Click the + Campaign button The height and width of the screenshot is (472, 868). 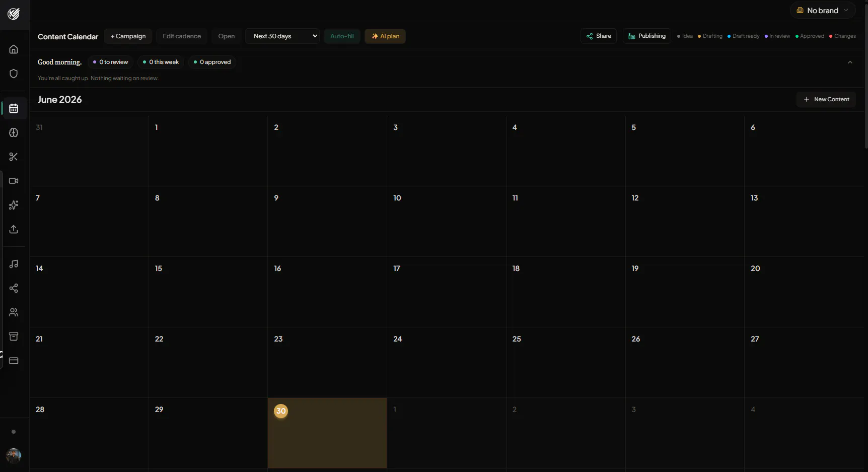pos(128,36)
